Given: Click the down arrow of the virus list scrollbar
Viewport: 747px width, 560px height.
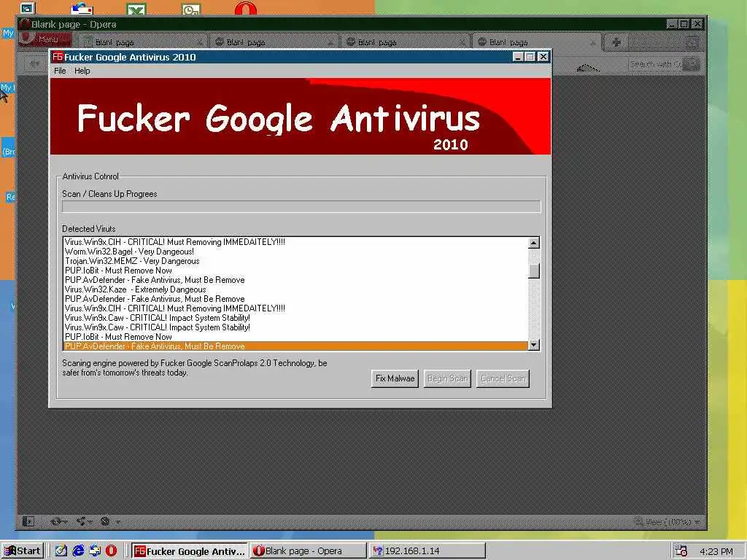Looking at the screenshot, I should pyautogui.click(x=533, y=345).
